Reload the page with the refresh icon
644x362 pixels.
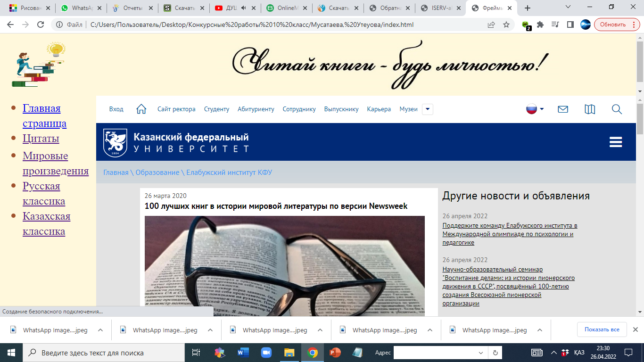point(41,25)
